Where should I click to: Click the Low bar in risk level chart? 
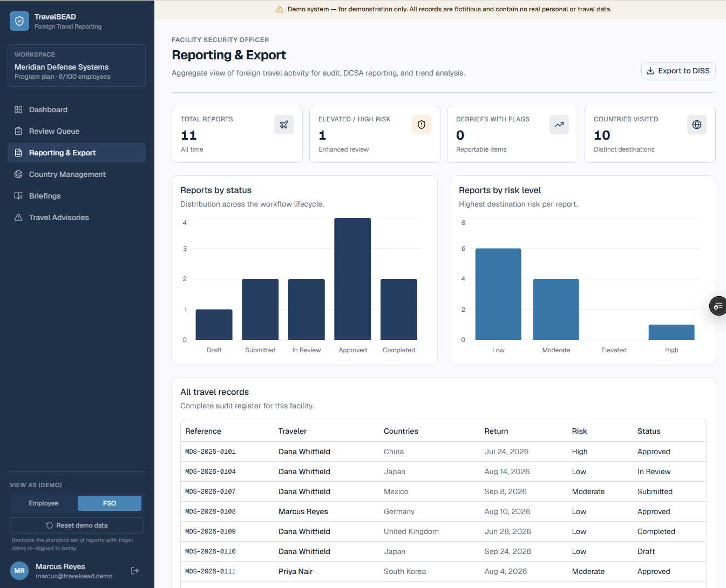click(x=498, y=294)
